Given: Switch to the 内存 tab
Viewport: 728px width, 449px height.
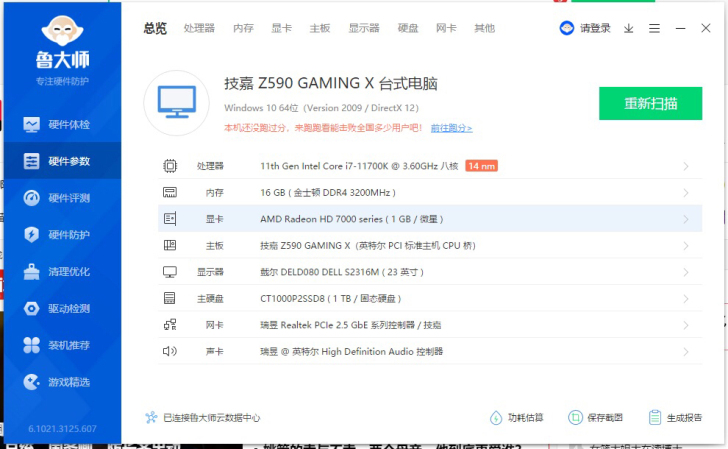Looking at the screenshot, I should 243,28.
